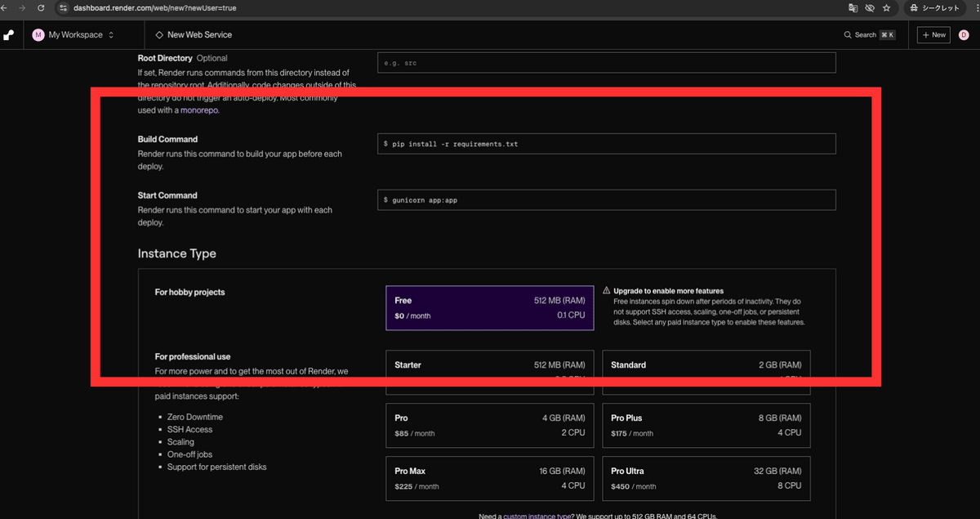Click the New Web Service breadcrumb title
980x519 pixels.
tap(199, 35)
